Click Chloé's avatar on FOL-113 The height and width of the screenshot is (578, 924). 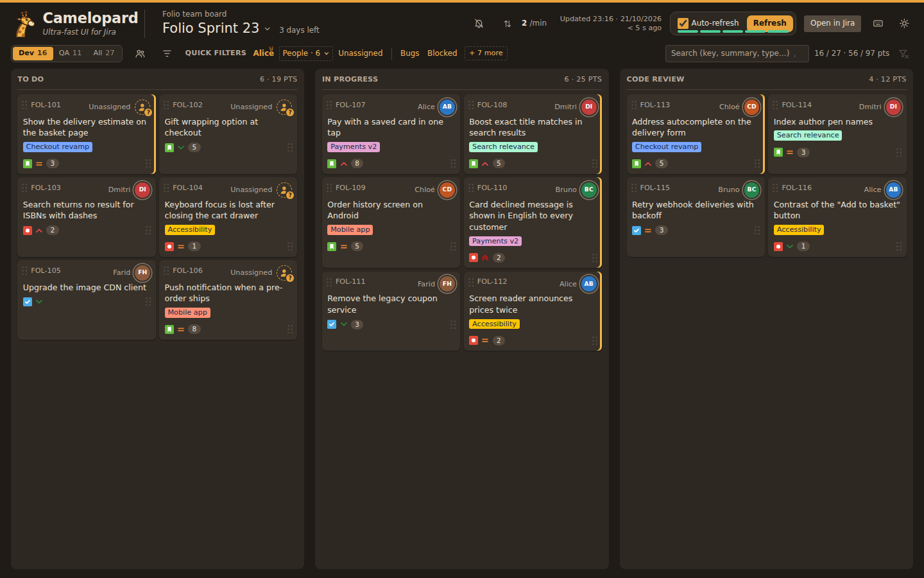[x=752, y=107]
